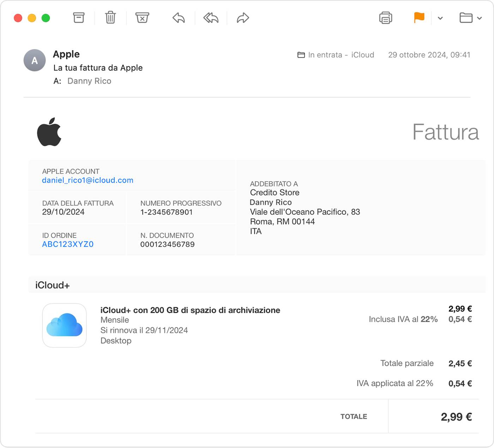Viewport: 494px width, 448px height.
Task: Click the In entrata iCloud mailbox icon
Action: coord(301,55)
